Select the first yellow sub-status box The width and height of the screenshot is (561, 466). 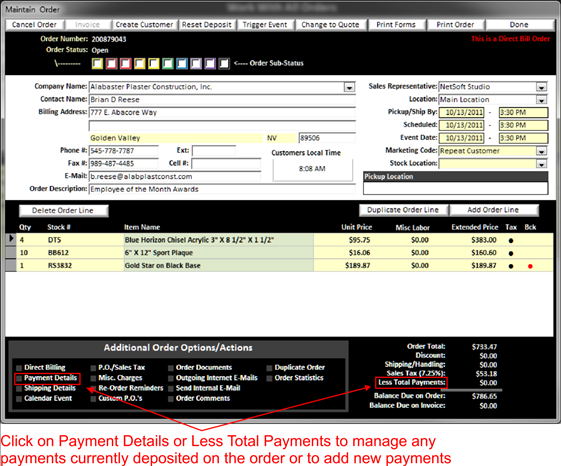point(97,64)
